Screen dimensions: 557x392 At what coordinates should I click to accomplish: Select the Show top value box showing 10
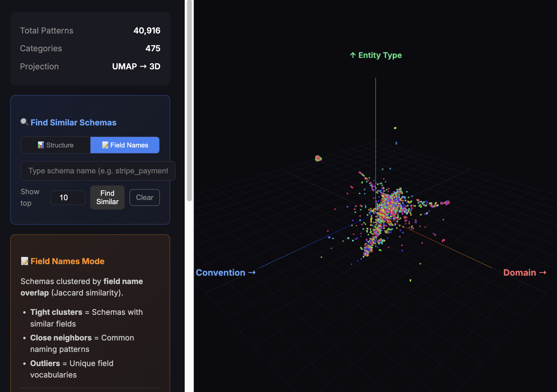point(68,198)
